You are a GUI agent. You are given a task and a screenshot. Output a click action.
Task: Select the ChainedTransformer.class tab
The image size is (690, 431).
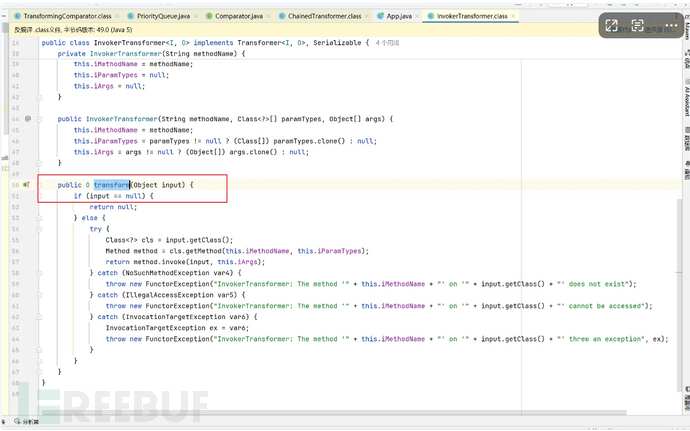tap(321, 17)
